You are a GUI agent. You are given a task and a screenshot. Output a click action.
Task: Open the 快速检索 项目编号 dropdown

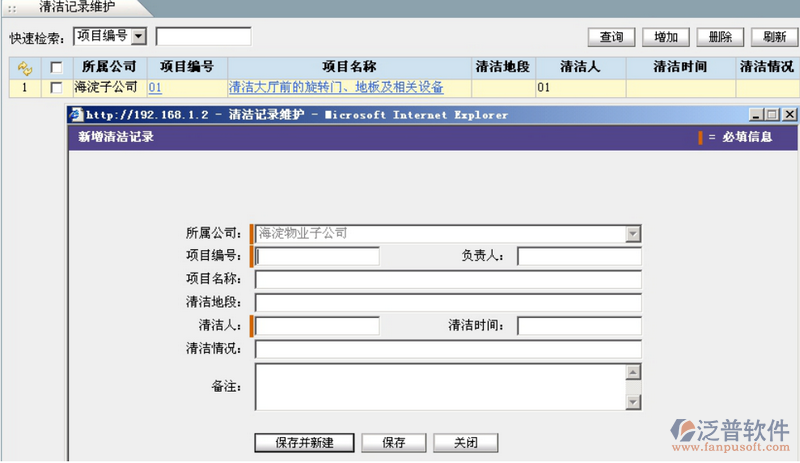coord(138,37)
